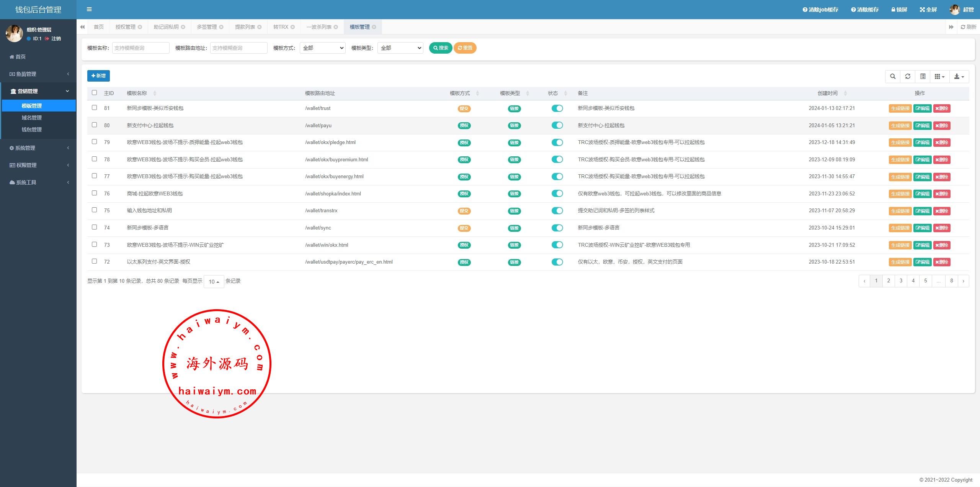Open the 模板类型 dropdown

point(400,48)
